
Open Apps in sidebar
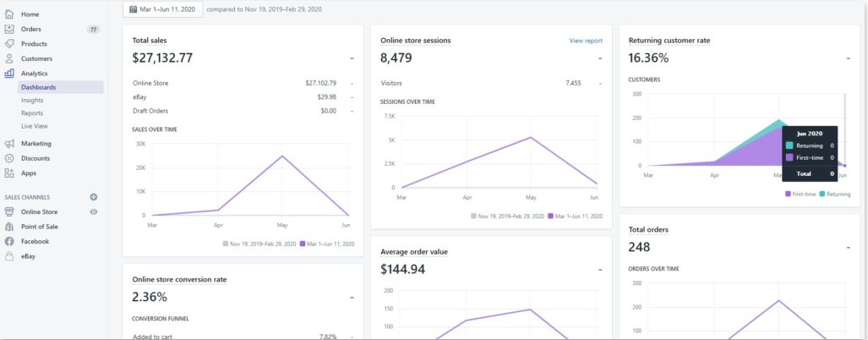point(29,173)
